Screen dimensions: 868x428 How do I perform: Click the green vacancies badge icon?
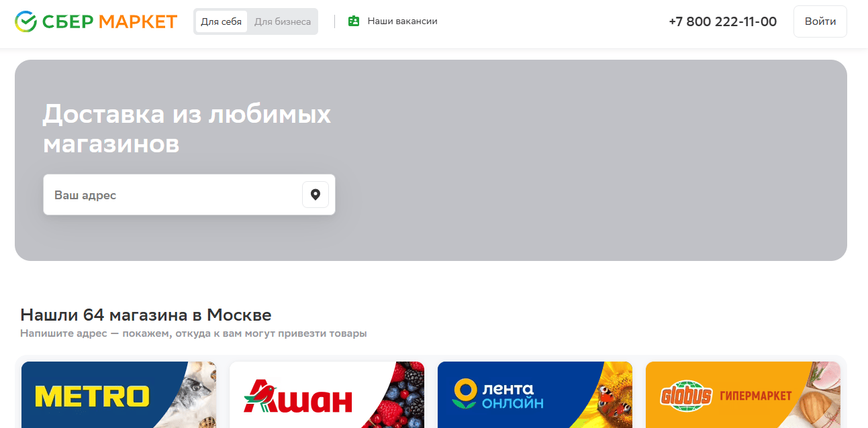coord(354,21)
